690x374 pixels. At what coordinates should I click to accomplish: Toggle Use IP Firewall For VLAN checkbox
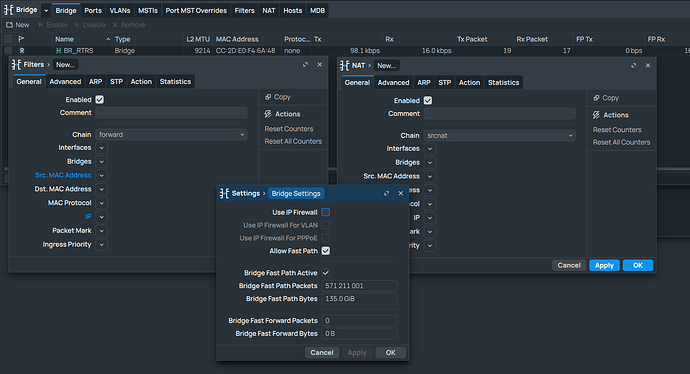[x=326, y=225]
